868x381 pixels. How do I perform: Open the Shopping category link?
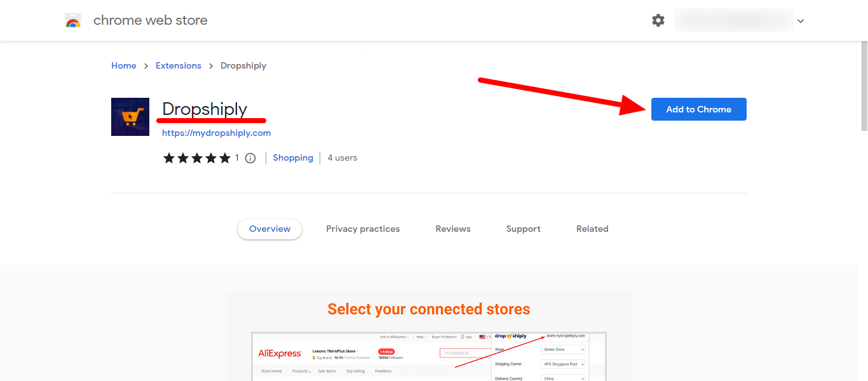pyautogui.click(x=293, y=158)
